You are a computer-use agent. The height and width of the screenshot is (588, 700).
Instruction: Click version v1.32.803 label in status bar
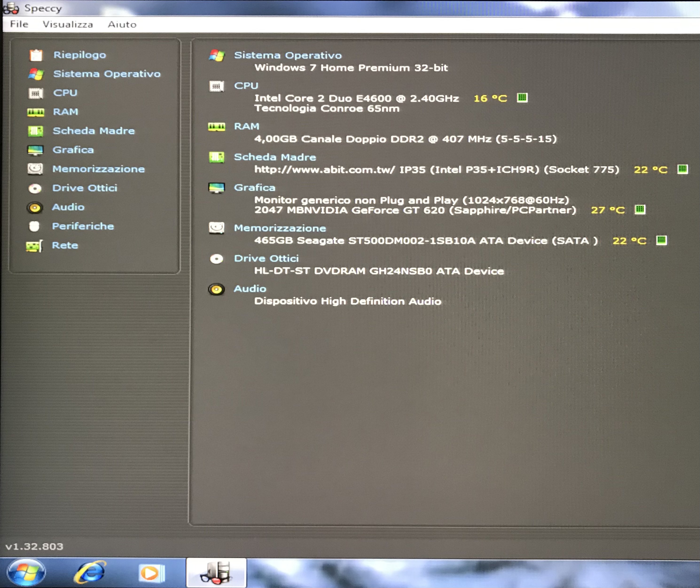tap(34, 547)
